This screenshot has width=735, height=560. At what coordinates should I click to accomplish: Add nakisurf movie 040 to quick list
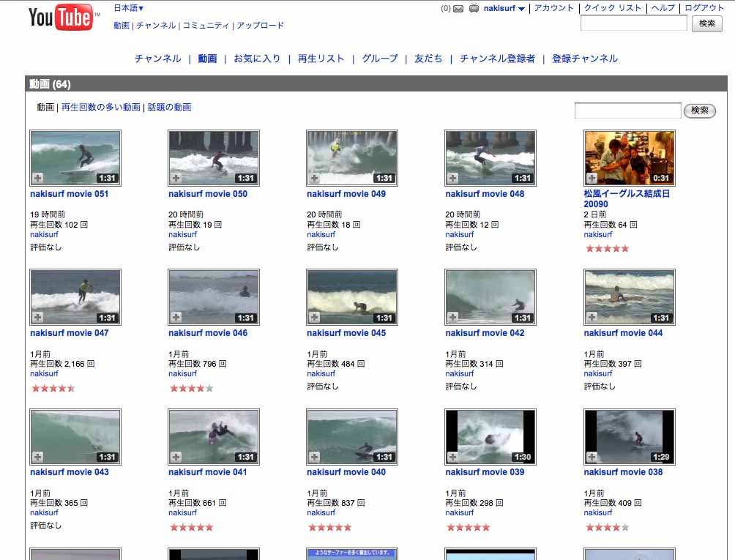[x=314, y=457]
